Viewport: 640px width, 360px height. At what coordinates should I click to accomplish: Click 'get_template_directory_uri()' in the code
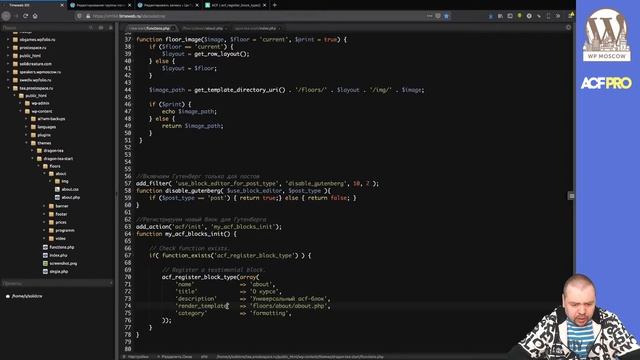240,90
